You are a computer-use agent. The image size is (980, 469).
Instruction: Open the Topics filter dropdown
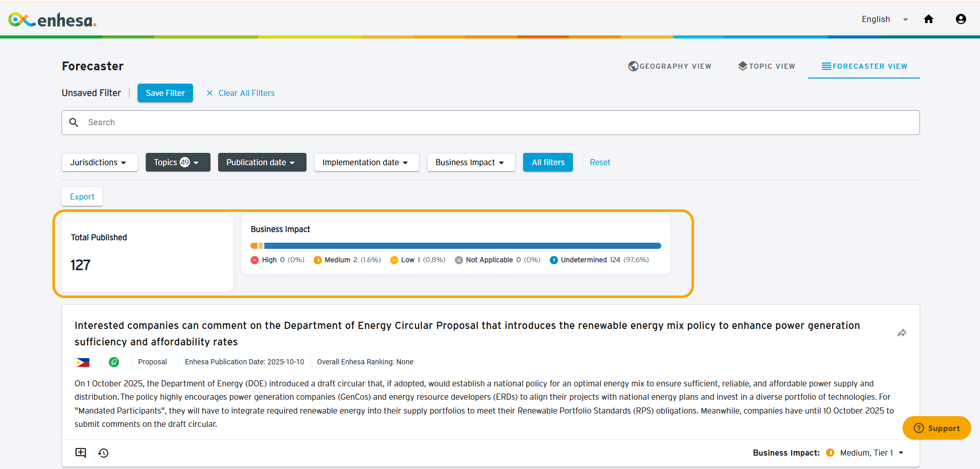(x=178, y=162)
